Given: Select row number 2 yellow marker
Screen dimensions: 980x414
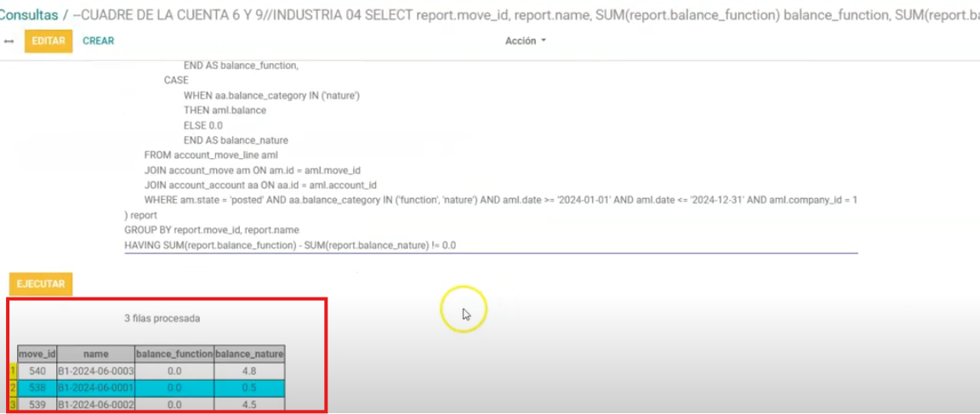Looking at the screenshot, I should pyautogui.click(x=13, y=388).
